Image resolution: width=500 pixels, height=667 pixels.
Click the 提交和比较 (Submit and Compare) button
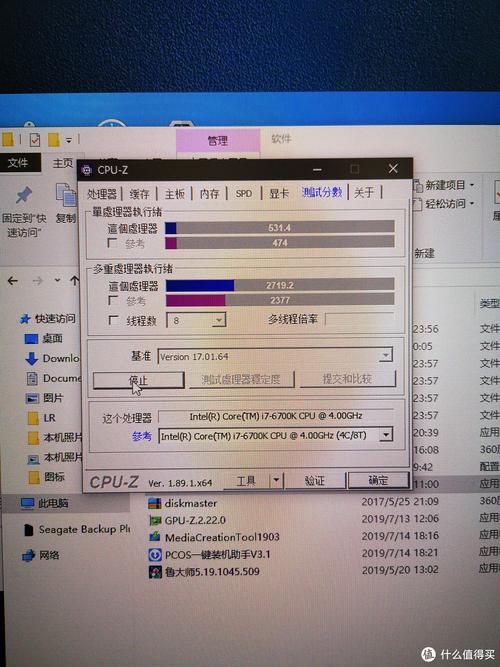point(347,379)
